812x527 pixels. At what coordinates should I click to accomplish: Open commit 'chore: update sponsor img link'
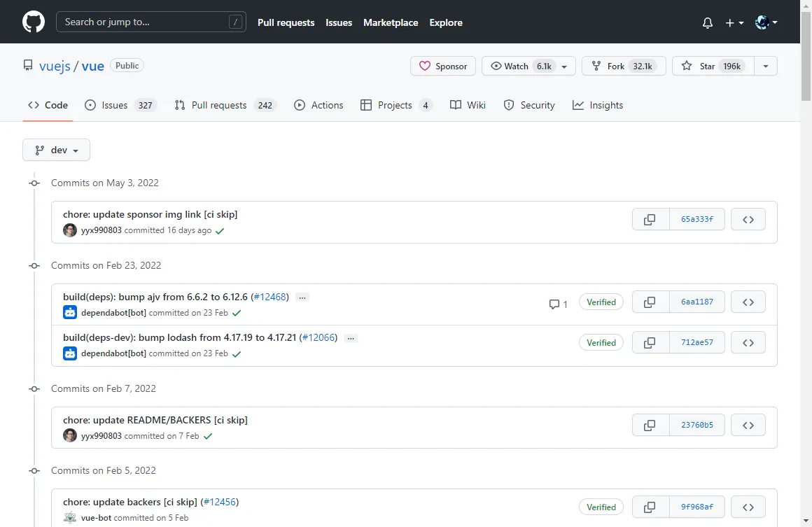pyautogui.click(x=150, y=214)
